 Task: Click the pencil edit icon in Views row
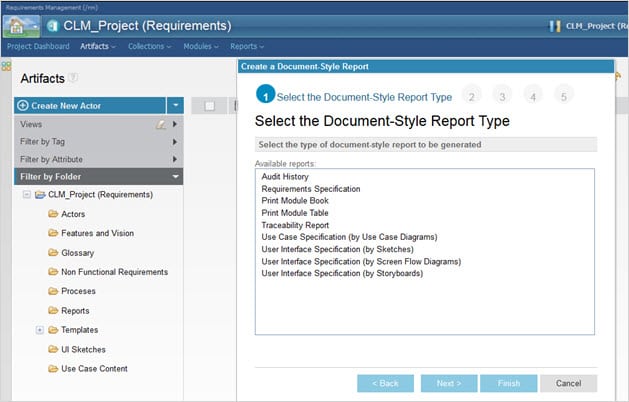point(160,124)
